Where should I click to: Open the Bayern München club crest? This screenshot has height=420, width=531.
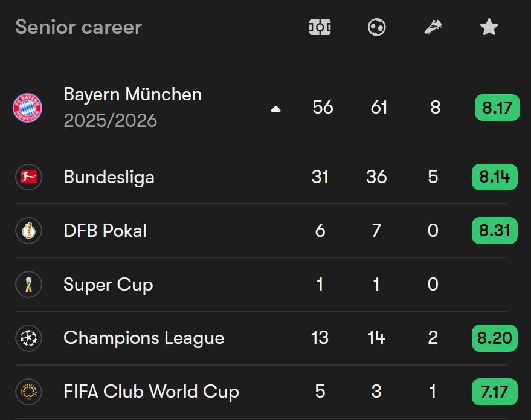tap(27, 108)
